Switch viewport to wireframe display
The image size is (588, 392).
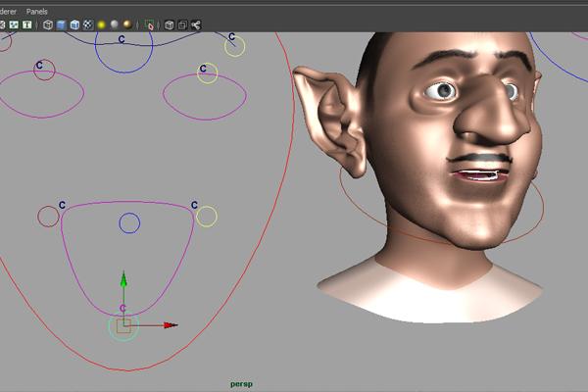48,25
